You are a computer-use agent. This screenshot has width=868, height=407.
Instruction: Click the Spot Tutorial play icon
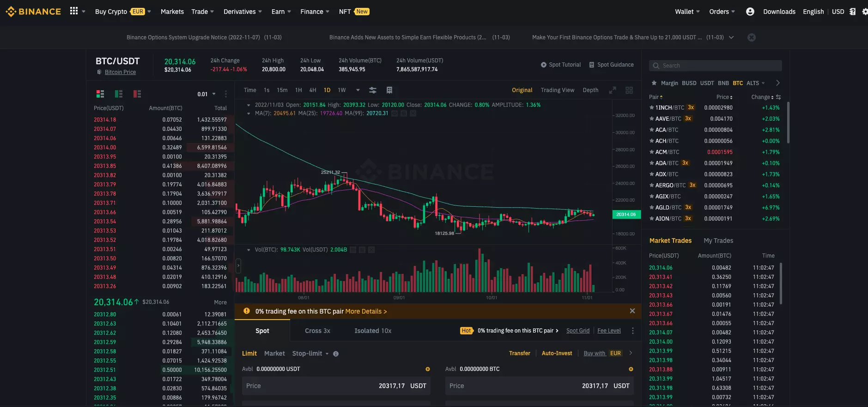click(544, 65)
